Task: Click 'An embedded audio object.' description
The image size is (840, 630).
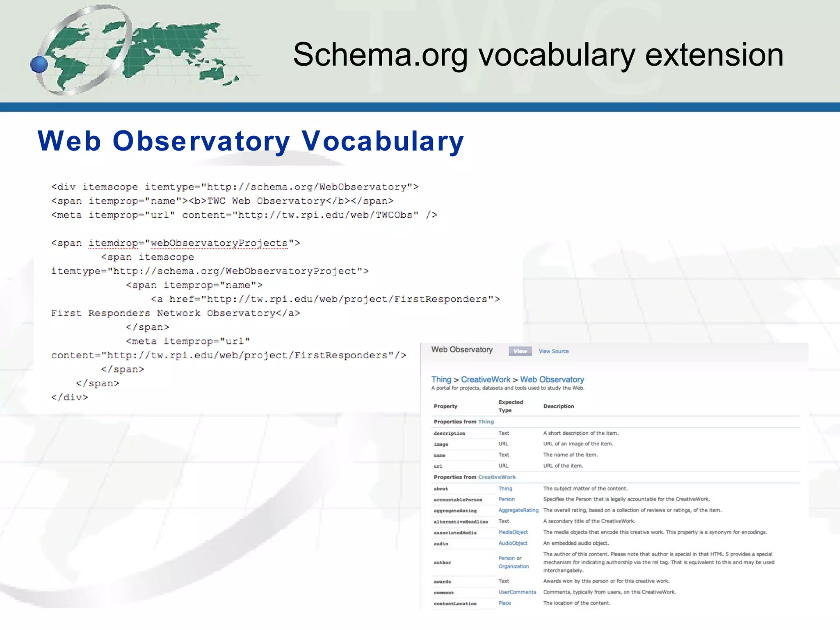Action: tap(576, 543)
